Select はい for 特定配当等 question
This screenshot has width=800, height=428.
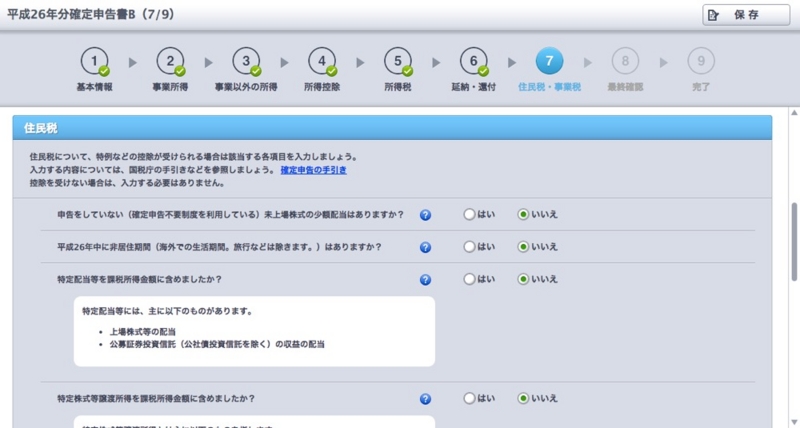point(469,279)
